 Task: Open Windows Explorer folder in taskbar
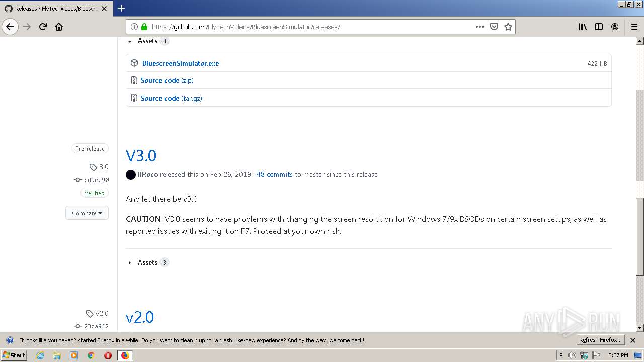tap(57, 355)
